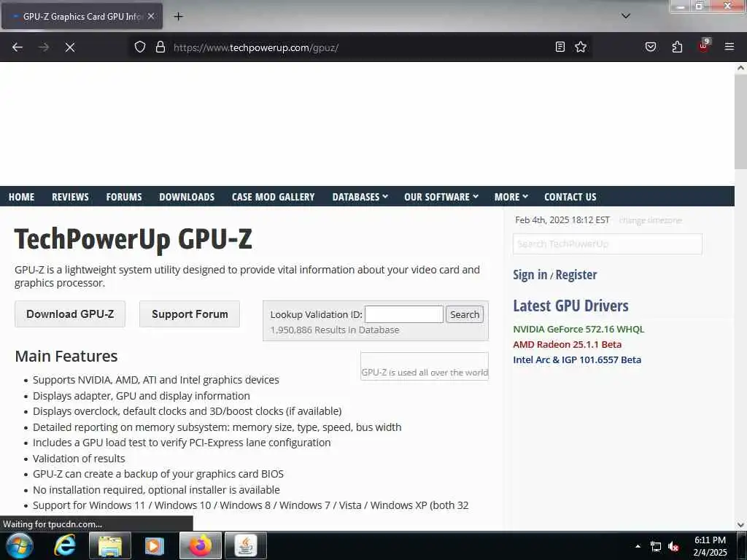Click the Register link
This screenshot has width=747, height=560.
click(576, 275)
